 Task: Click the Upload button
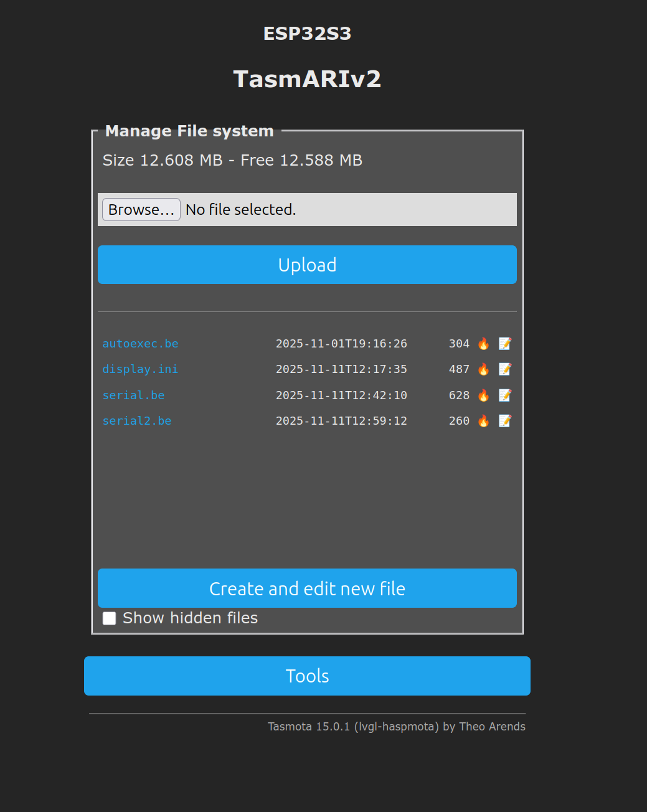307,265
